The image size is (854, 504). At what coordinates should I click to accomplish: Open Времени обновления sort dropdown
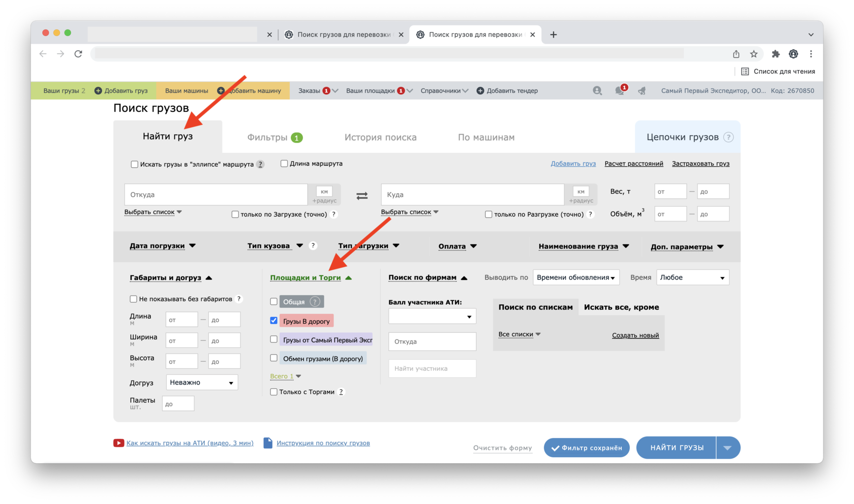[576, 277]
